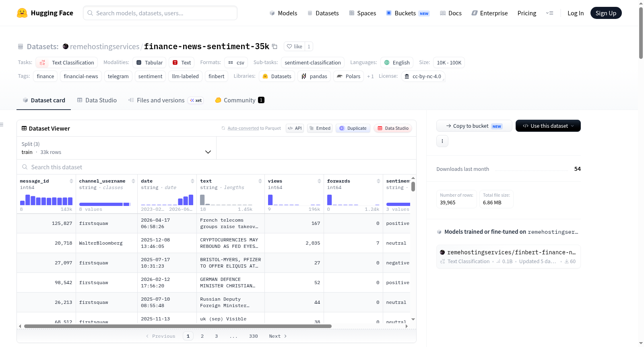Open Docs in the top navigation
The height and width of the screenshot is (347, 644).
pyautogui.click(x=451, y=13)
